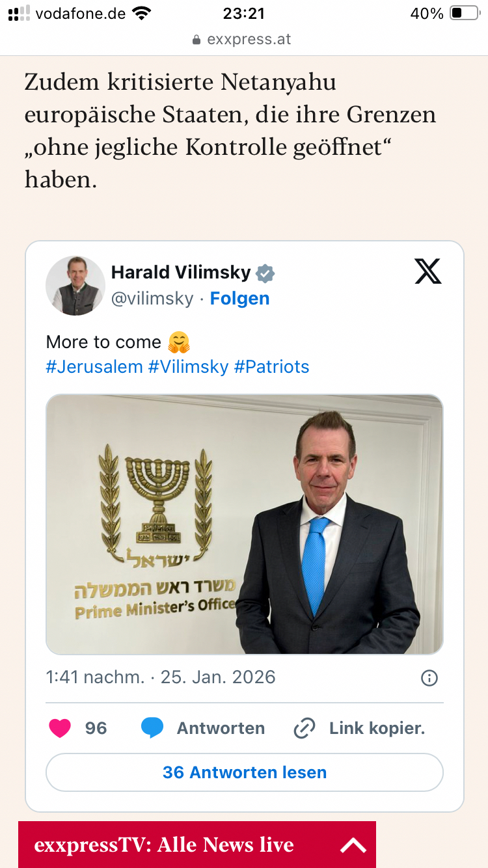The width and height of the screenshot is (488, 868).
Task: Click the chain link copy icon
Action: pos(304,728)
